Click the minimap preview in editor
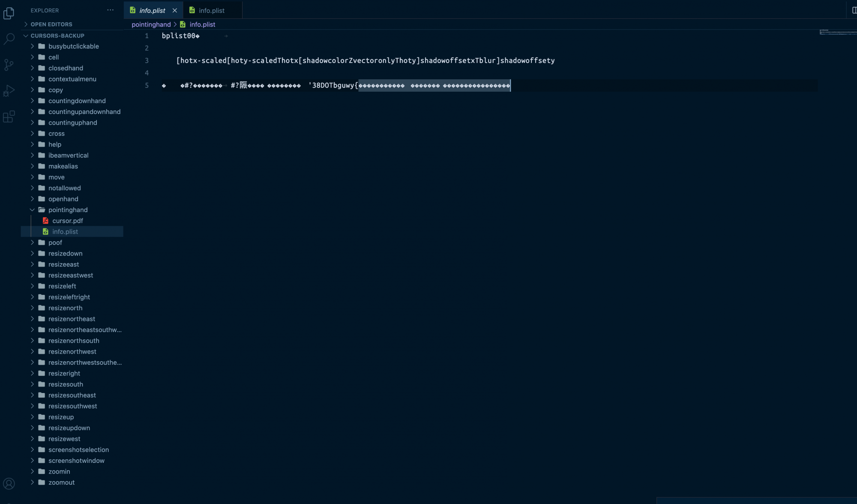This screenshot has height=504, width=857. click(x=837, y=32)
